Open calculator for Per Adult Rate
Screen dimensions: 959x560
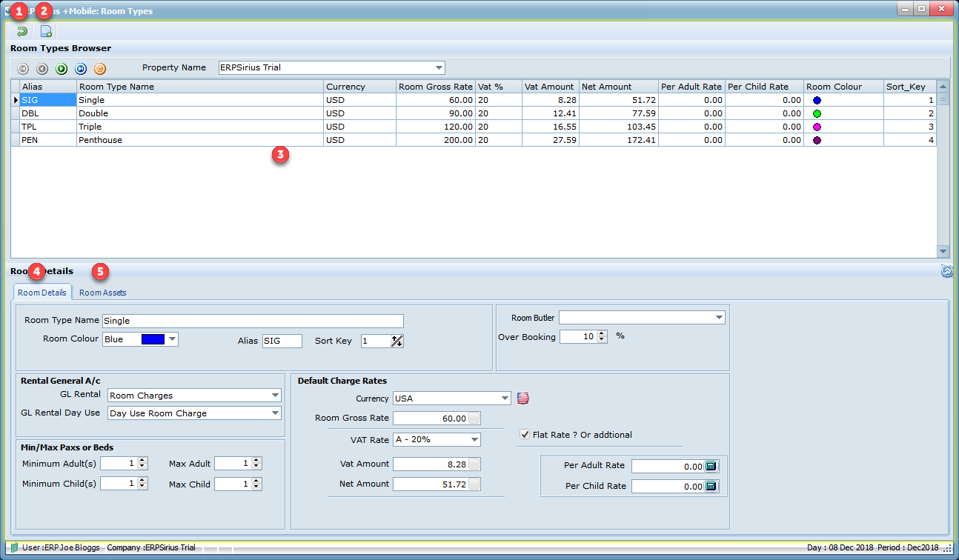[x=711, y=466]
